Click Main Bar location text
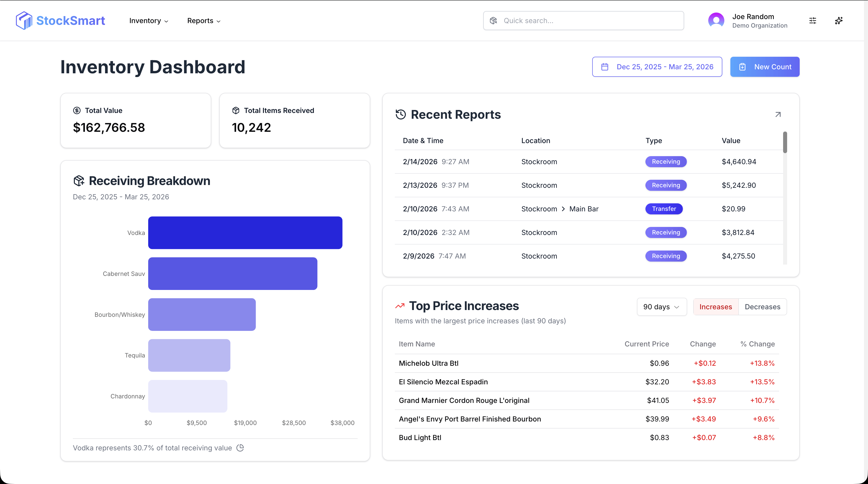 [584, 209]
